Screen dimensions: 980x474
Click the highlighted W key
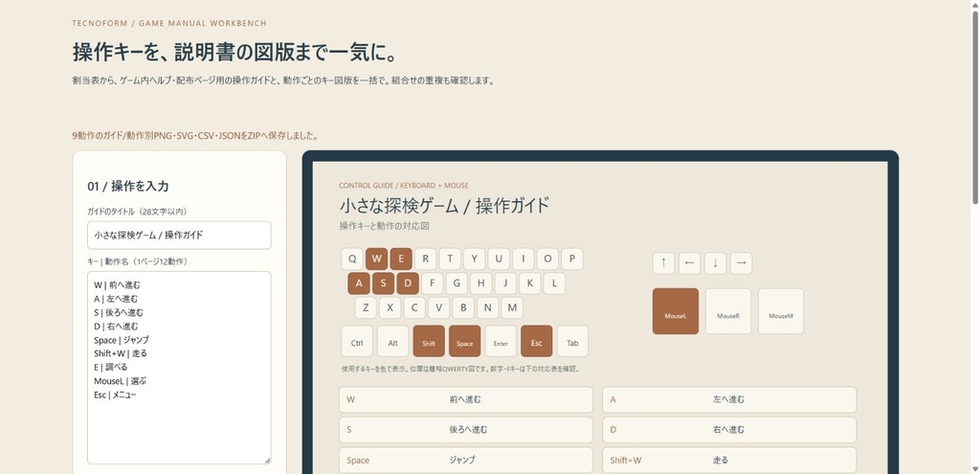(376, 259)
